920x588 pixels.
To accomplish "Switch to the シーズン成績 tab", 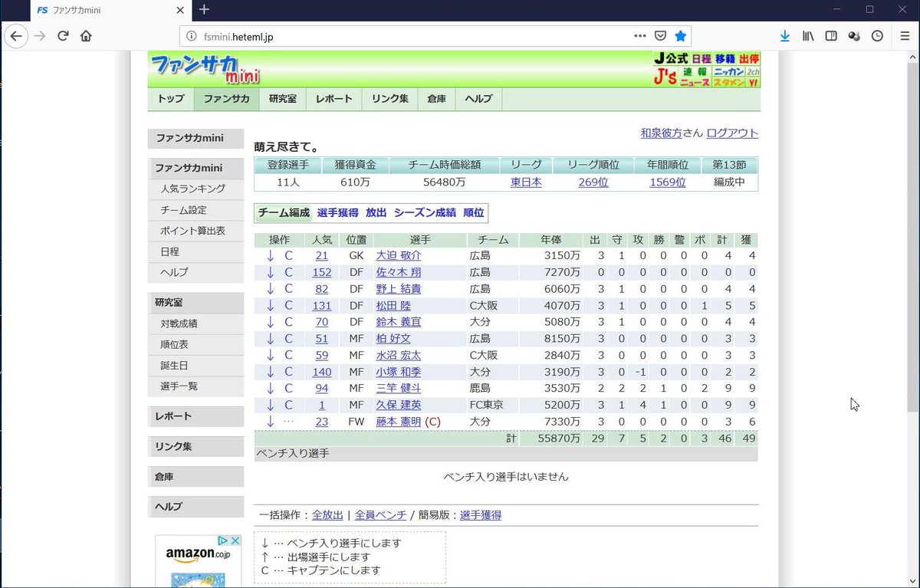I will (x=425, y=213).
